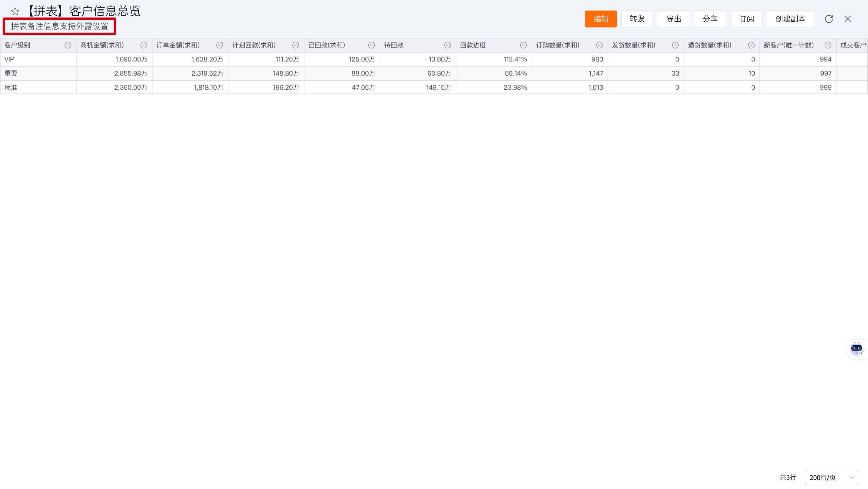Click the 60.80万 cell
Screen dimensions: 868x489
(418, 73)
